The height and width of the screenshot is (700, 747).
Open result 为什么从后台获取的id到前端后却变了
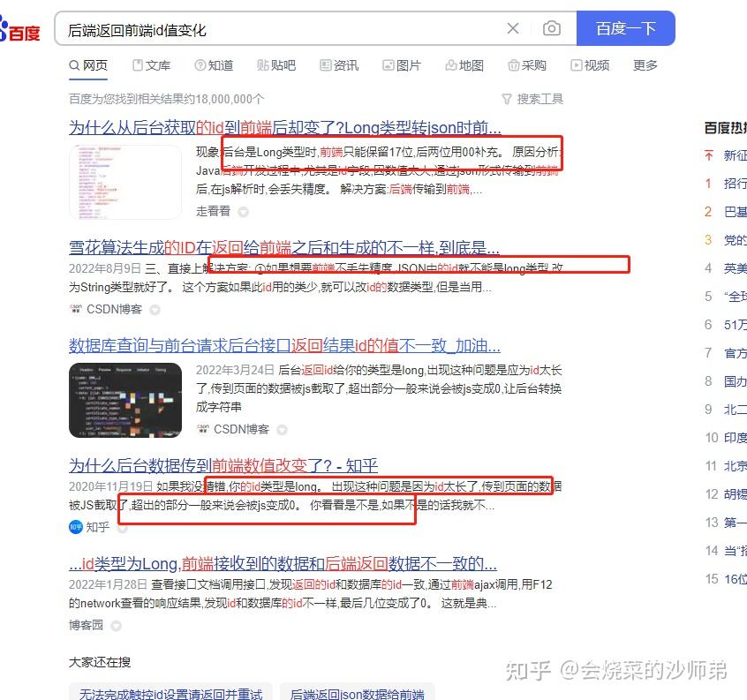tap(285, 128)
